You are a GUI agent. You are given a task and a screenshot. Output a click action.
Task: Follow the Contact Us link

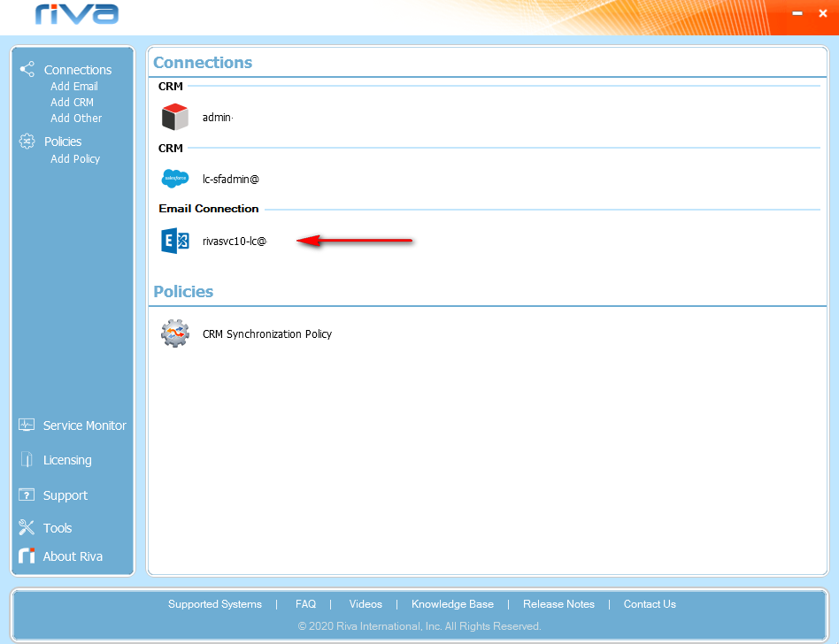[x=650, y=604]
